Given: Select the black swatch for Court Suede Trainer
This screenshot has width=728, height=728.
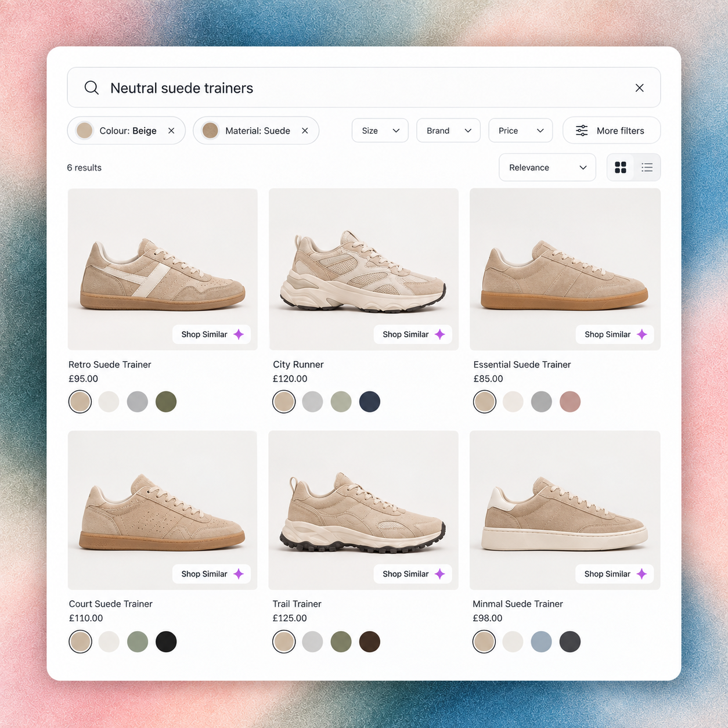Looking at the screenshot, I should (x=166, y=641).
